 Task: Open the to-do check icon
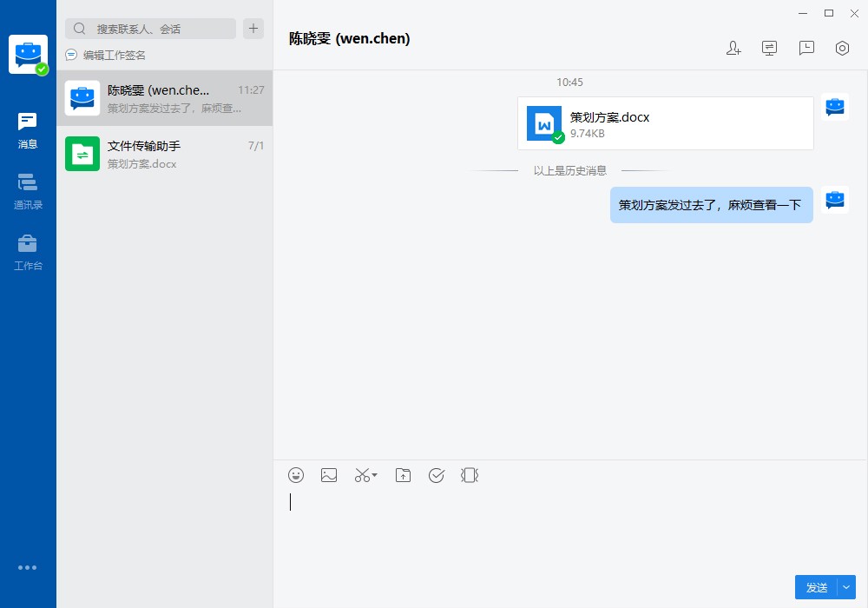[436, 475]
